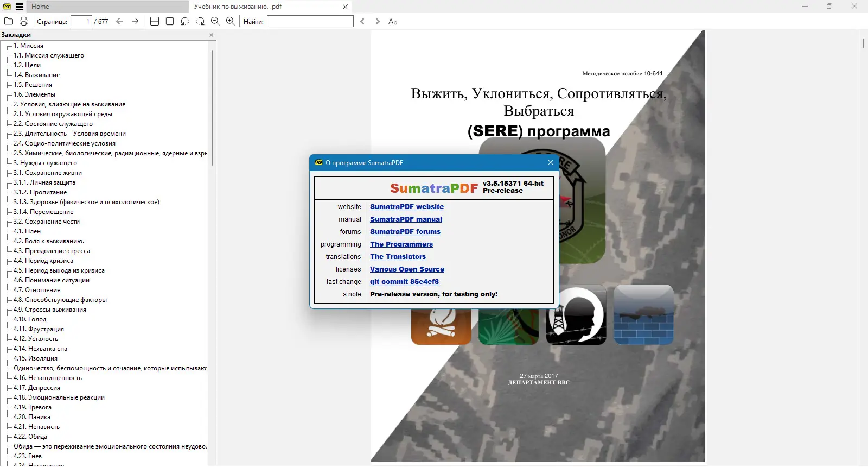868x467 pixels.
Task: Open the SumatraPDF manual link
Action: [x=406, y=219]
